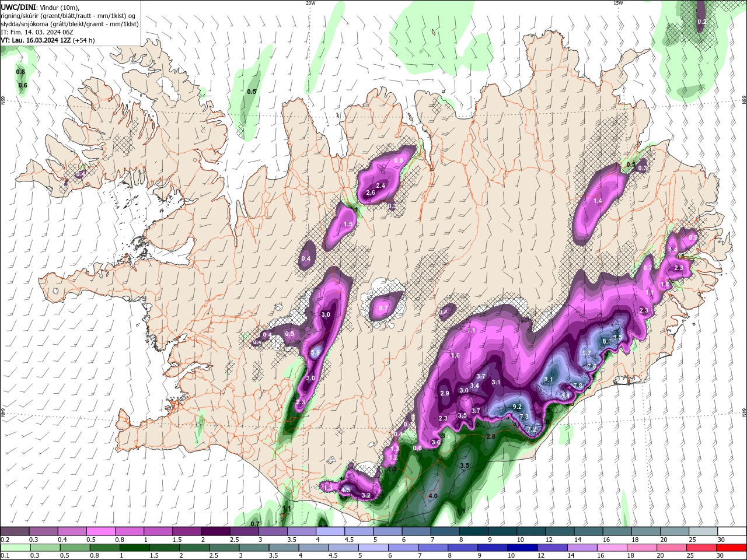Click the 20W longitude label at the top

[310, 3]
